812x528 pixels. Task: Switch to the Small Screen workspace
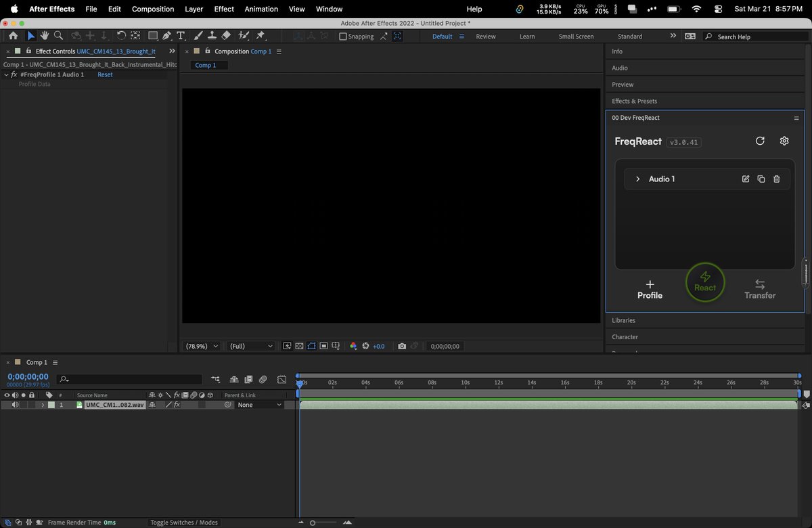tap(576, 37)
